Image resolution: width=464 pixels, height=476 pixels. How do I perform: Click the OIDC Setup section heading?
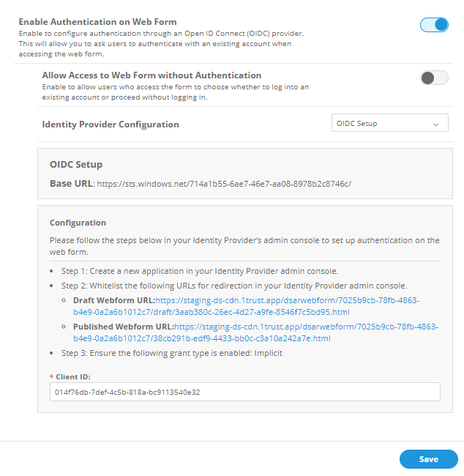(76, 164)
